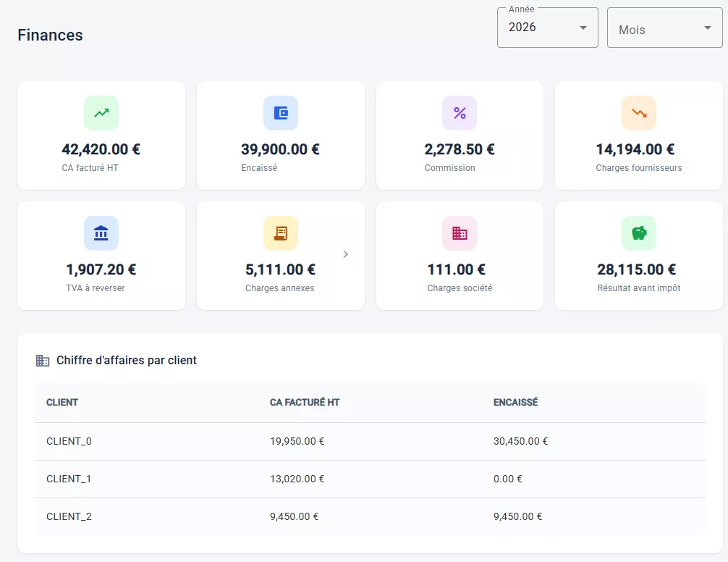
Task: Click the 42,420.00 € CA facturé HT value
Action: click(101, 150)
